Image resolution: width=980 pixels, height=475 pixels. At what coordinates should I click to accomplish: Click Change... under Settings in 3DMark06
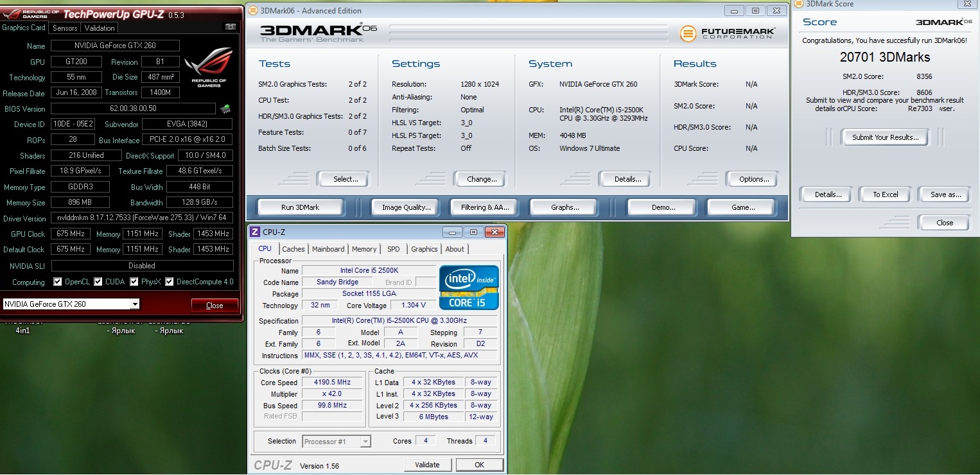point(482,179)
